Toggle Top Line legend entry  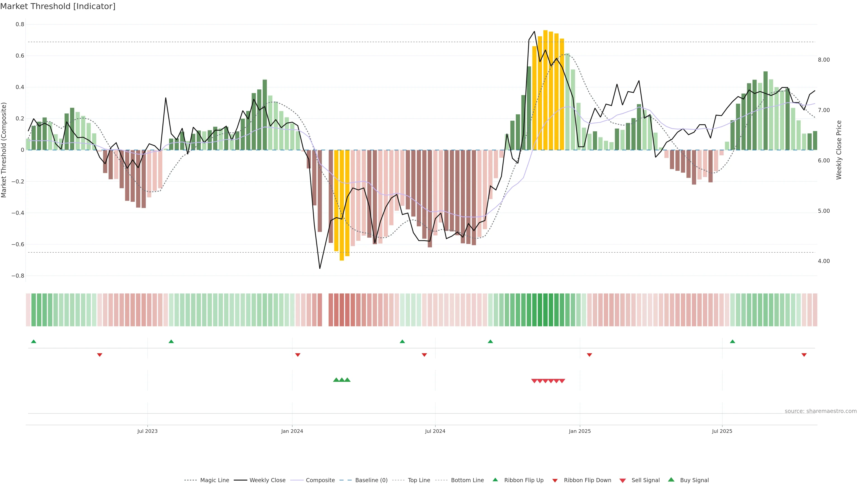click(419, 480)
